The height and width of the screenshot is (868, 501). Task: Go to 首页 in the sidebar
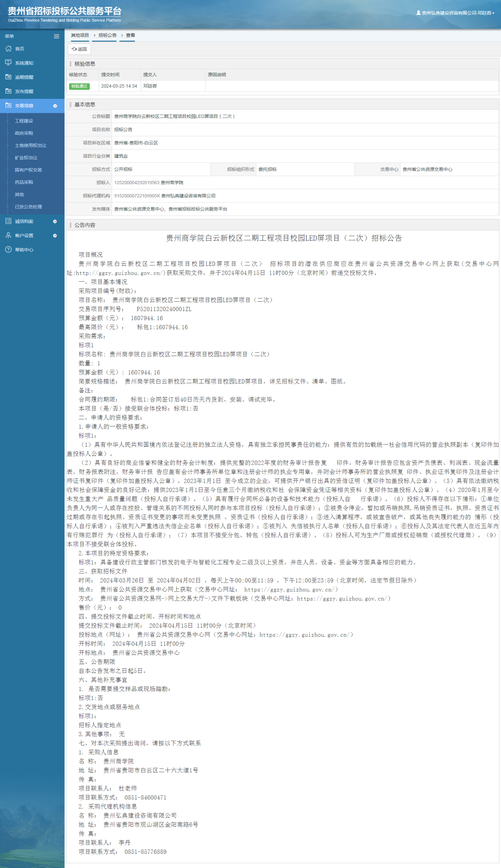point(20,49)
